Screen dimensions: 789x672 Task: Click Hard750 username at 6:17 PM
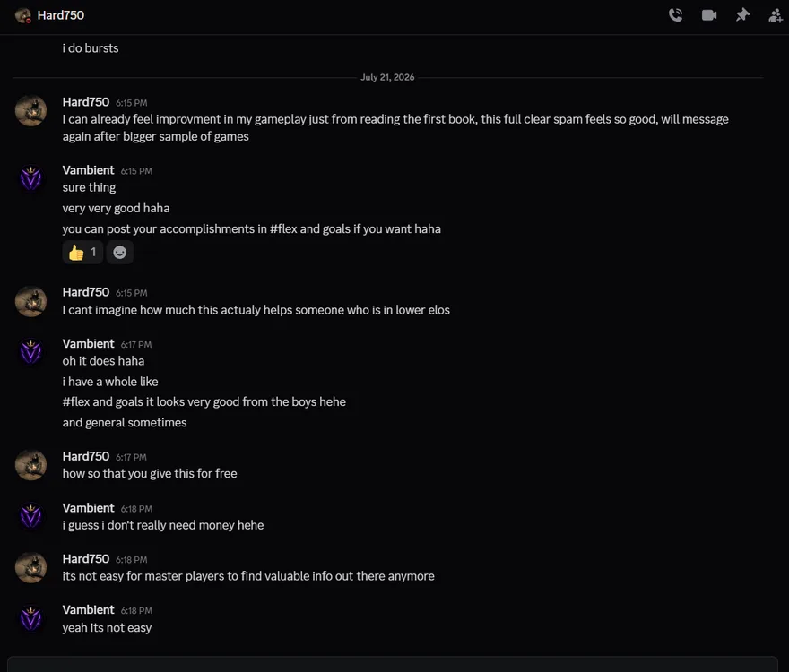(x=85, y=456)
